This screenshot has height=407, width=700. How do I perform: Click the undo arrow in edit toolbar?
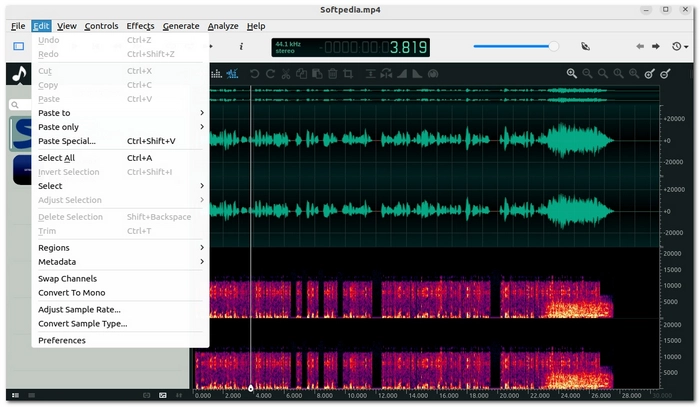[254, 74]
